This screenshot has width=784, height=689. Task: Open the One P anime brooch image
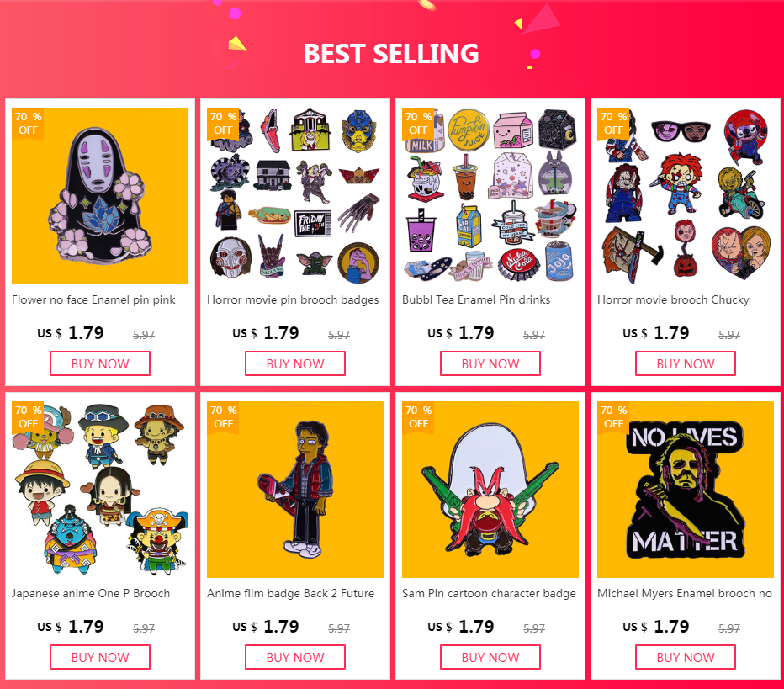click(x=100, y=490)
